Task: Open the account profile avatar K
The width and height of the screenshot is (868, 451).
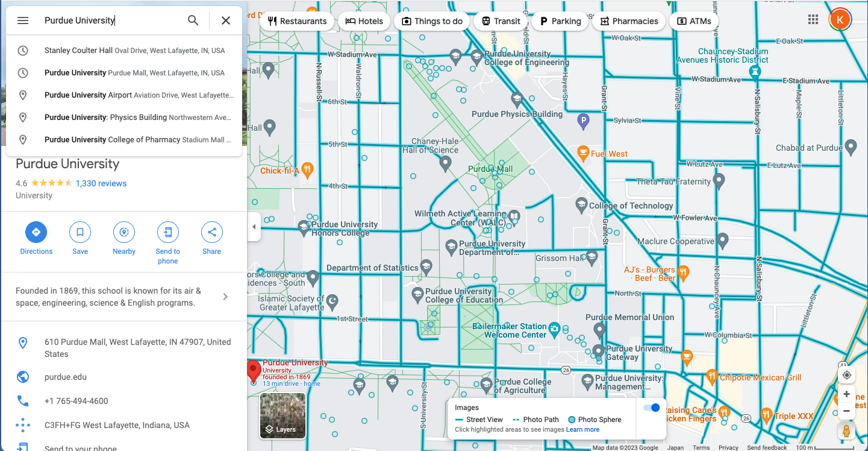Action: pyautogui.click(x=840, y=20)
